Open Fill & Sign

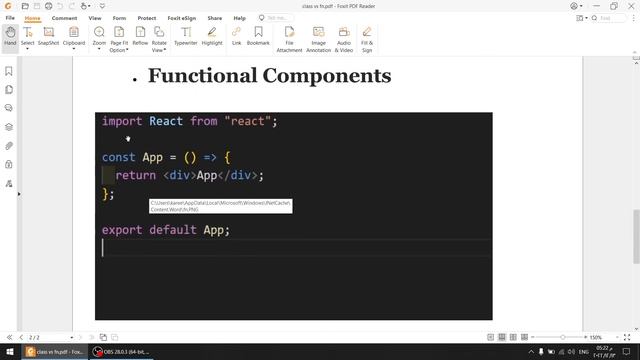(x=367, y=39)
